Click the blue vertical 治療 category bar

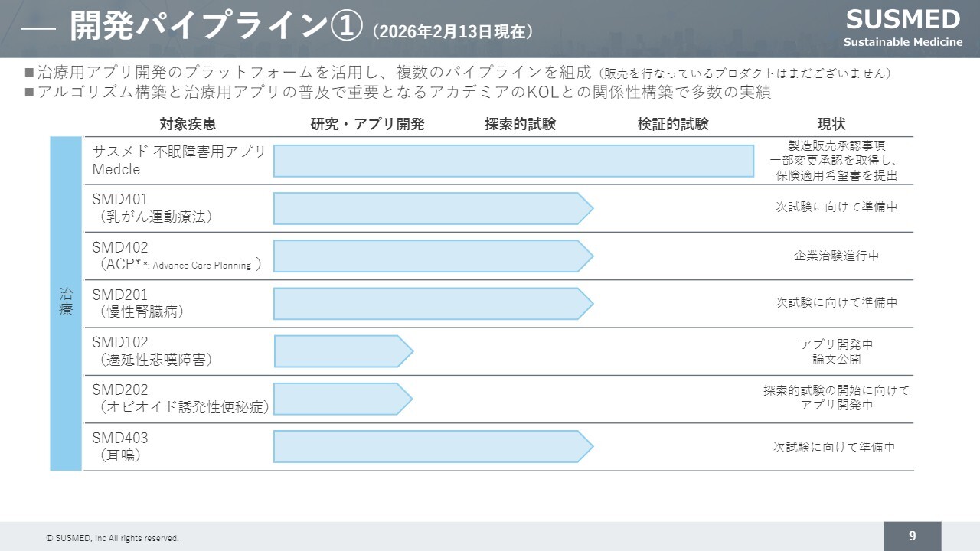coord(66,303)
